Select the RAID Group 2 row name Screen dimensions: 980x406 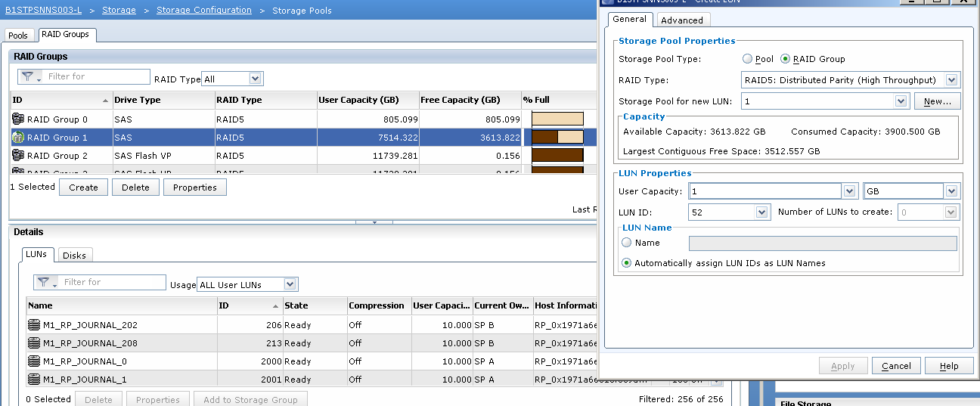click(x=57, y=156)
